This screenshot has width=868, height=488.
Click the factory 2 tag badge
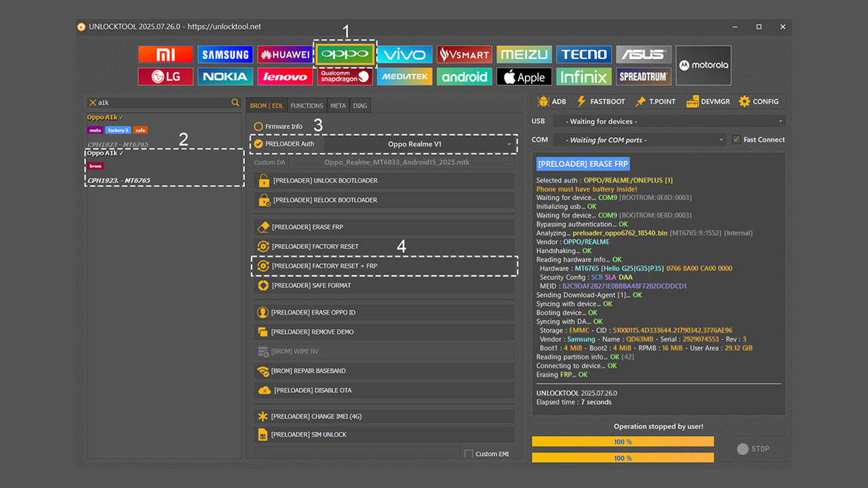(x=117, y=130)
